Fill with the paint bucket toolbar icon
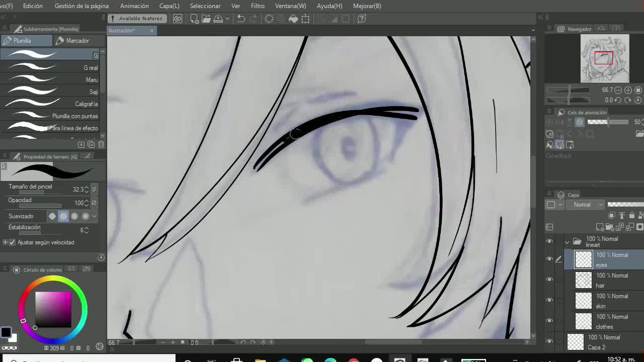The height and width of the screenshot is (362, 644). pyautogui.click(x=293, y=19)
